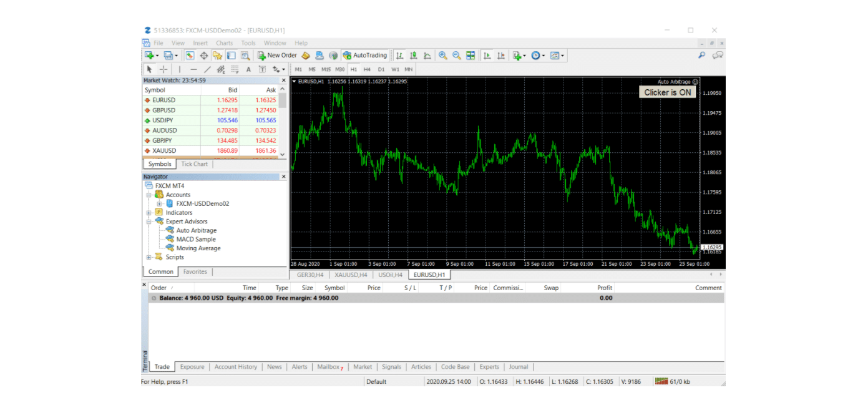Open the Insert menu

tap(200, 43)
